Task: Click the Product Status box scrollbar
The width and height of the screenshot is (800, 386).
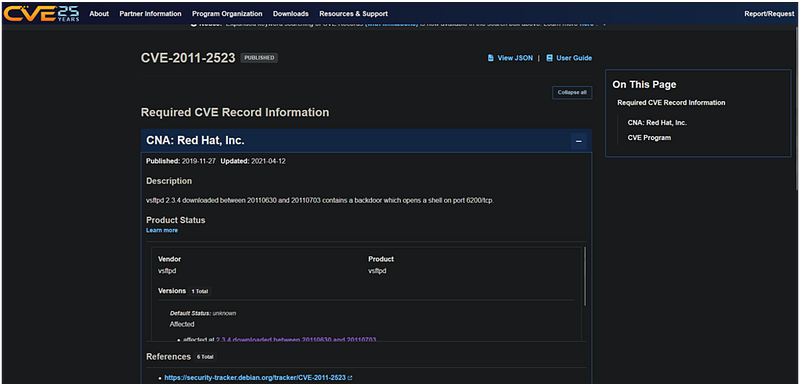Action: [x=585, y=276]
